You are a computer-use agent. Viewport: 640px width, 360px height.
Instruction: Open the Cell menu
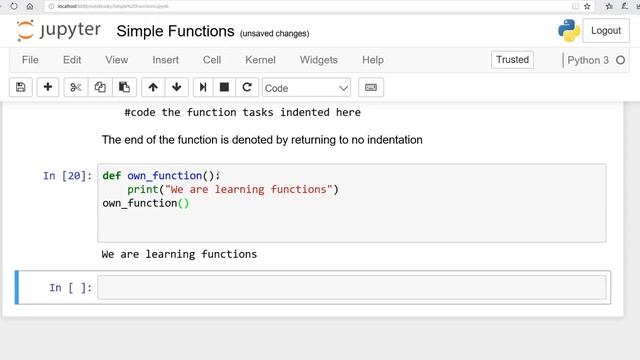pos(212,60)
